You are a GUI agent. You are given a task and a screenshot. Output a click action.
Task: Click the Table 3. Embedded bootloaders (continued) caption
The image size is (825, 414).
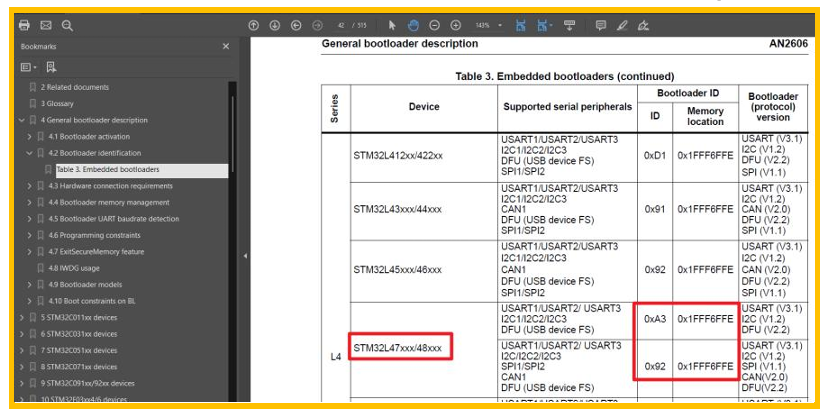coord(565,77)
